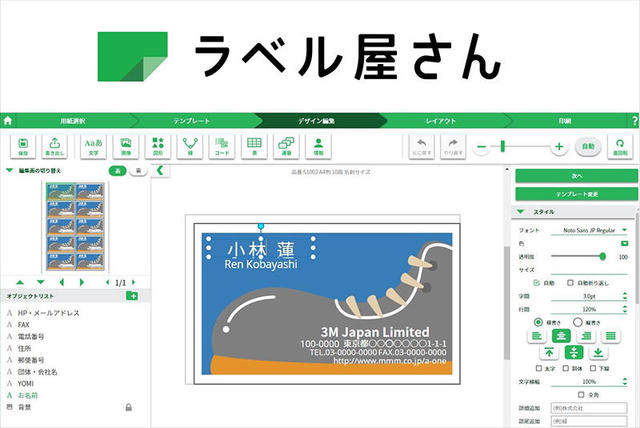
Task: Adjust the 文字横幅 character width stepper
Action: tap(625, 381)
